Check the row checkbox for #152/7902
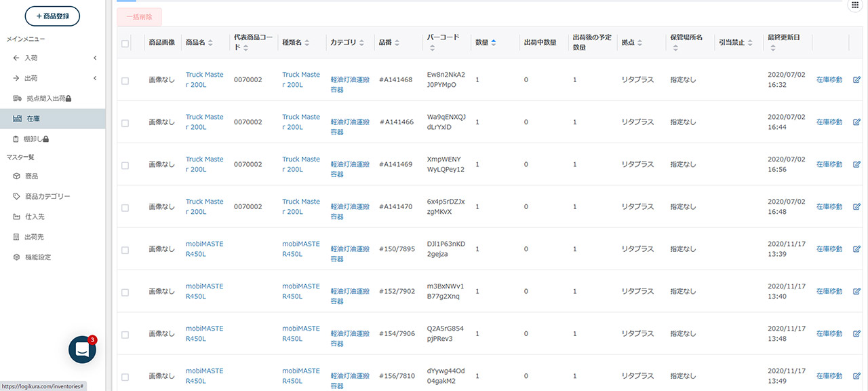The width and height of the screenshot is (868, 391). (x=125, y=292)
